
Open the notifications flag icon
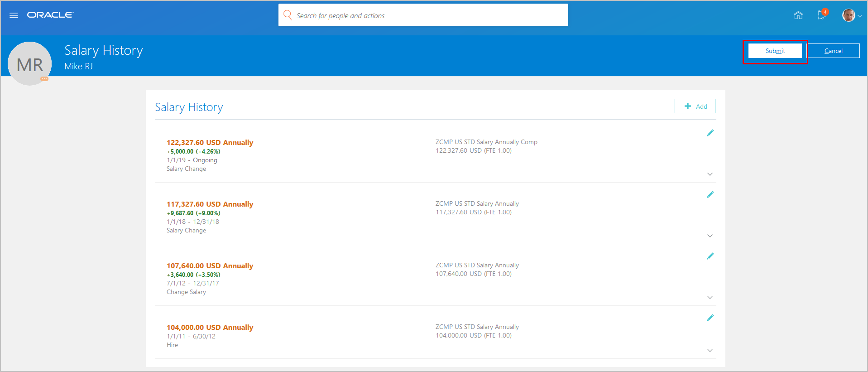click(822, 15)
